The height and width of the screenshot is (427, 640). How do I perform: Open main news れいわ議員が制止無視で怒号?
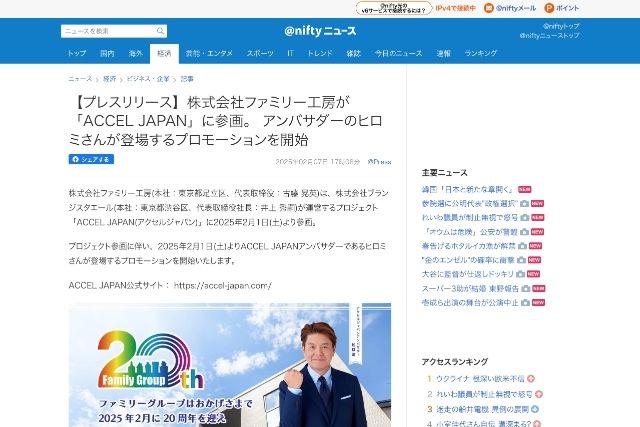pos(470,218)
